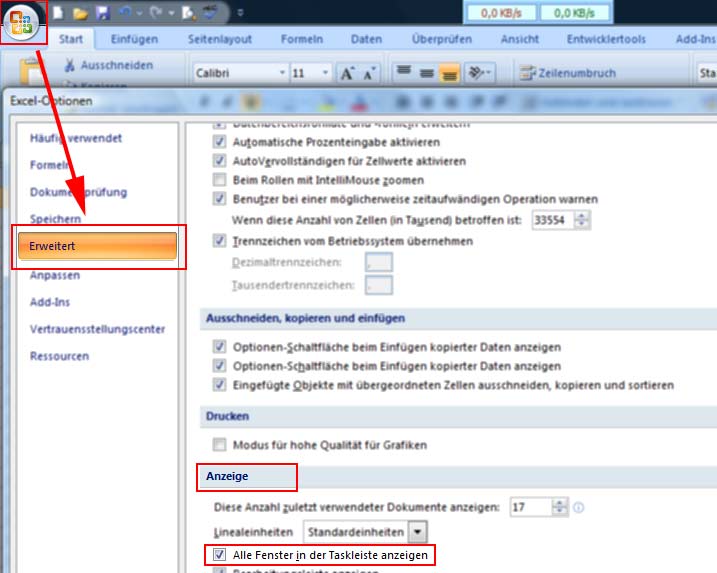Click the 33554 cell count field
The width and height of the screenshot is (717, 573).
coord(553,220)
